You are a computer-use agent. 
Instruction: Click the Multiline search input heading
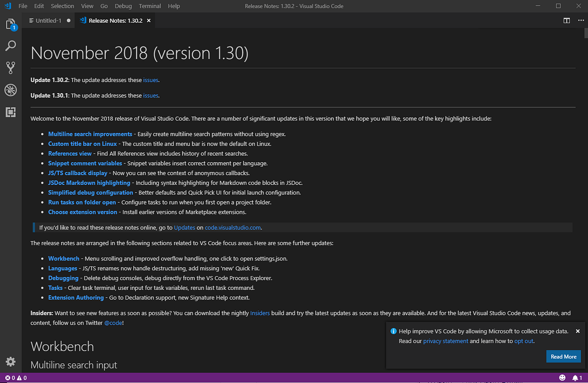74,365
